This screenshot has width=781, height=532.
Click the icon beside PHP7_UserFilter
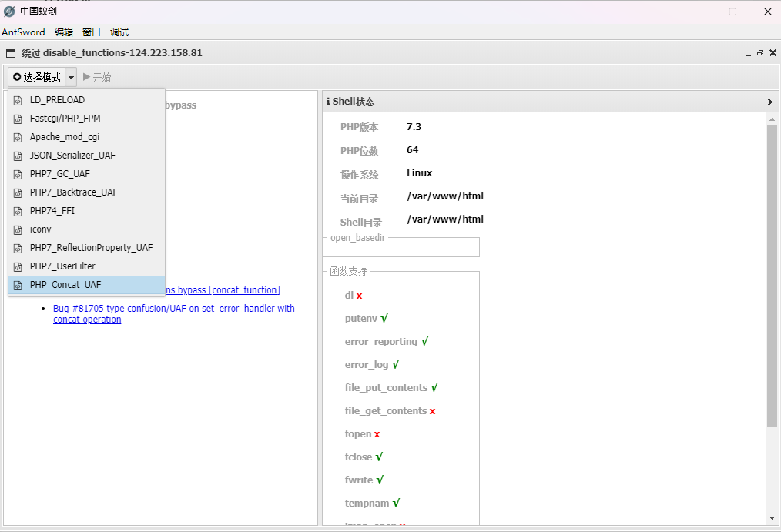18,266
